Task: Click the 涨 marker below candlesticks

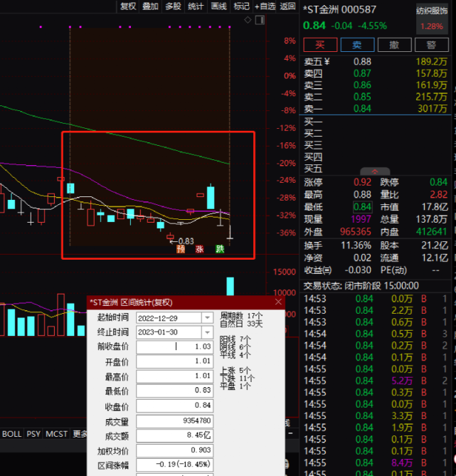Action: pos(200,249)
